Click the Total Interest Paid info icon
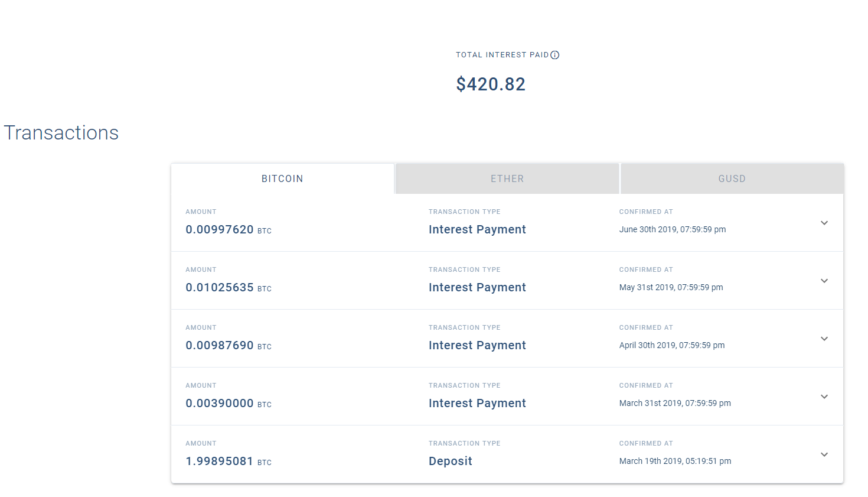Screen dimensions: 868x497 click(x=555, y=55)
